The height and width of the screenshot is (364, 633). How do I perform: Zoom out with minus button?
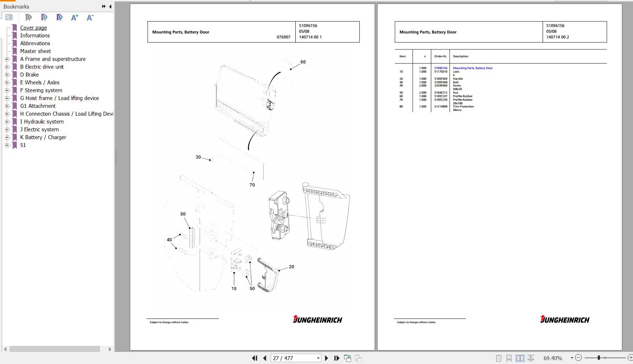click(x=579, y=358)
